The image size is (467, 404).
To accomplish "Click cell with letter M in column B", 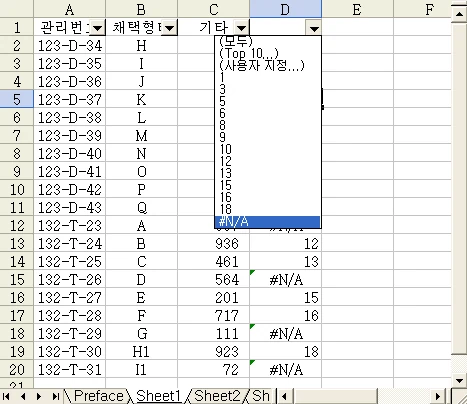I will (x=141, y=136).
